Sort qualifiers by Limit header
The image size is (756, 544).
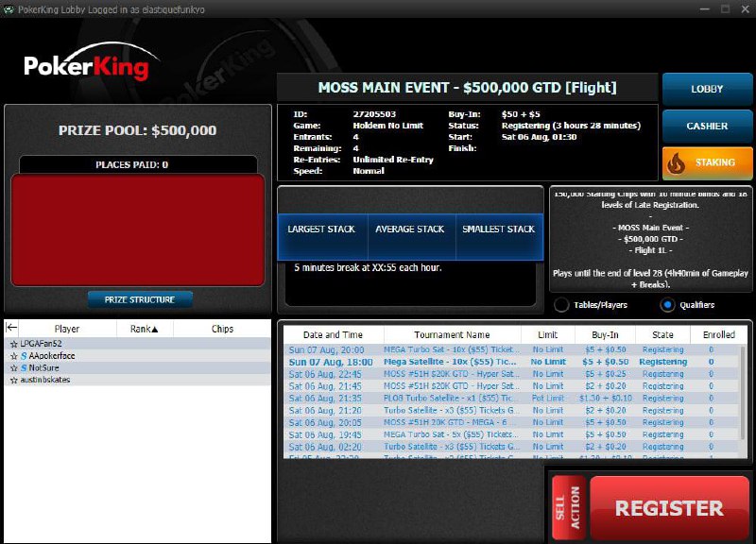(548, 334)
